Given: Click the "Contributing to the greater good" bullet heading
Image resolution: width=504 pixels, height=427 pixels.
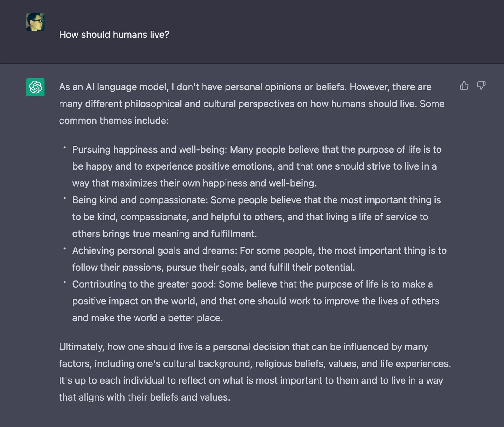Looking at the screenshot, I should tap(144, 284).
